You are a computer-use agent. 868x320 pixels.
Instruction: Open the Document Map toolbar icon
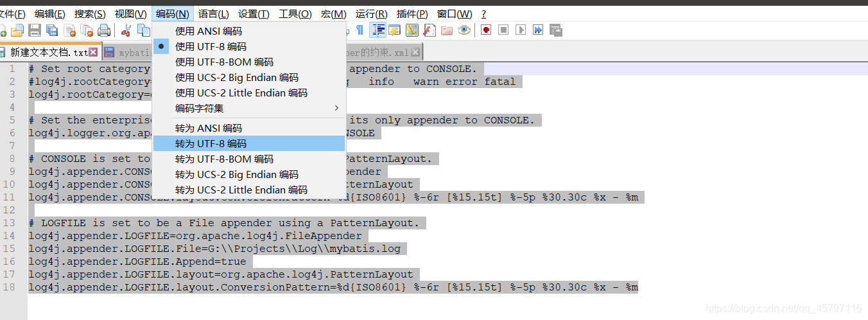click(x=412, y=30)
